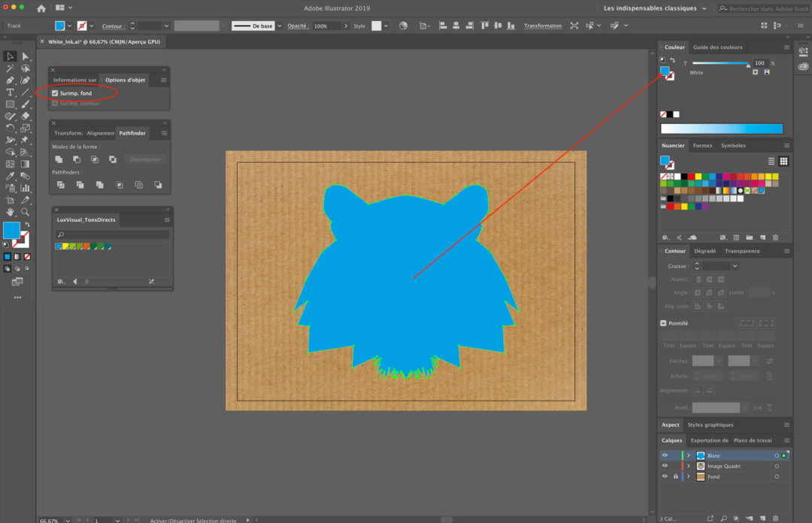Select the Type tool
The width and height of the screenshot is (812, 523).
tap(10, 92)
